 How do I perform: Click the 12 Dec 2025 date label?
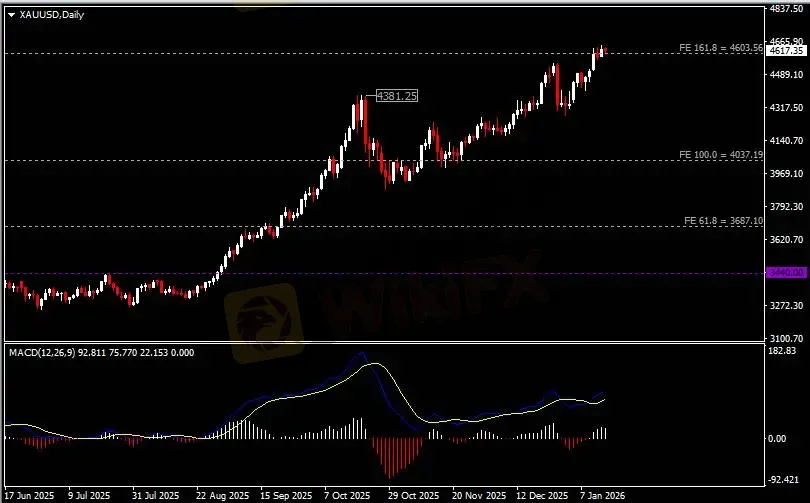tap(540, 495)
